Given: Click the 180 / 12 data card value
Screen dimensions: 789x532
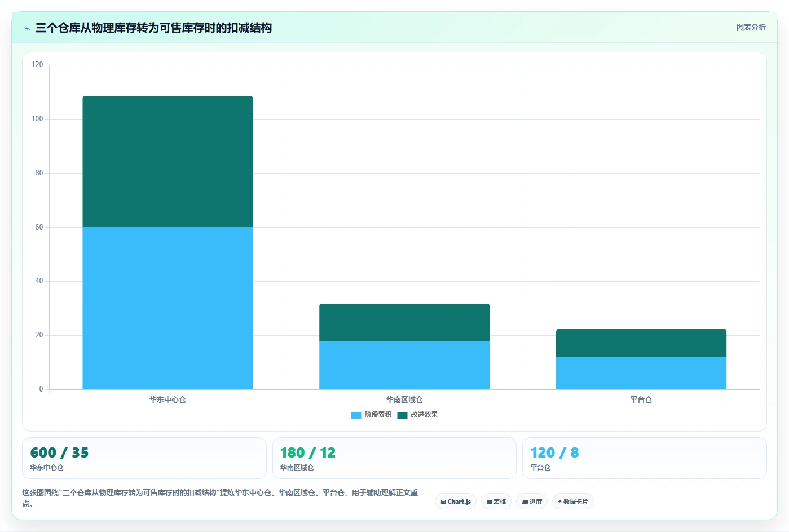Looking at the screenshot, I should tap(308, 453).
